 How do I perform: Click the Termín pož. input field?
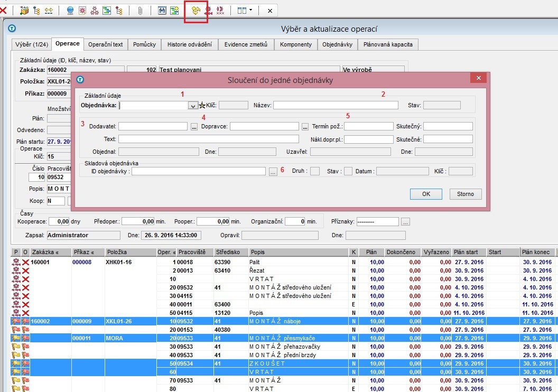[x=369, y=126]
